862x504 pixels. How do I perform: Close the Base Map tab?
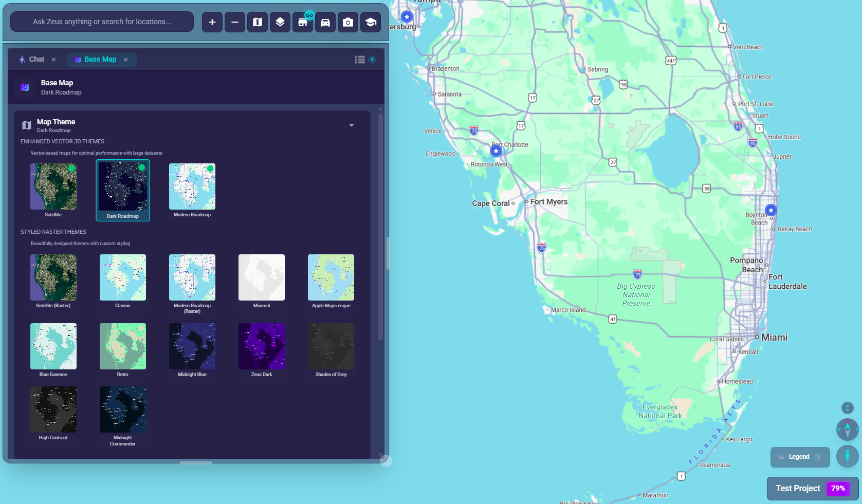coord(125,60)
